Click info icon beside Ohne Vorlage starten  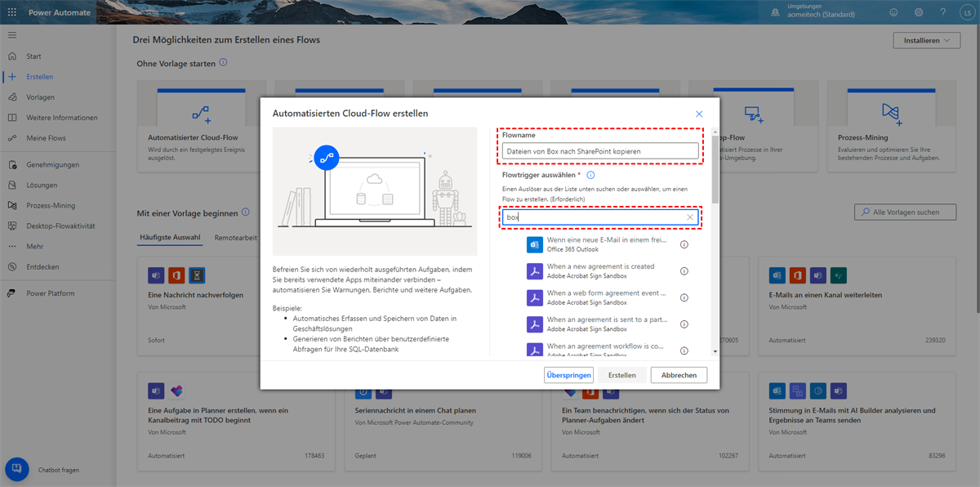pos(223,62)
